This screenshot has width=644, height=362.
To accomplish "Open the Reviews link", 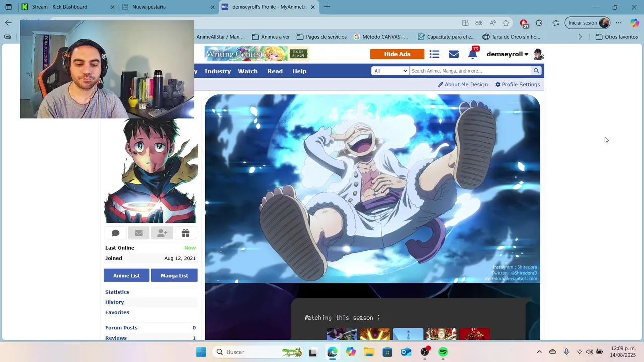I will (x=116, y=338).
